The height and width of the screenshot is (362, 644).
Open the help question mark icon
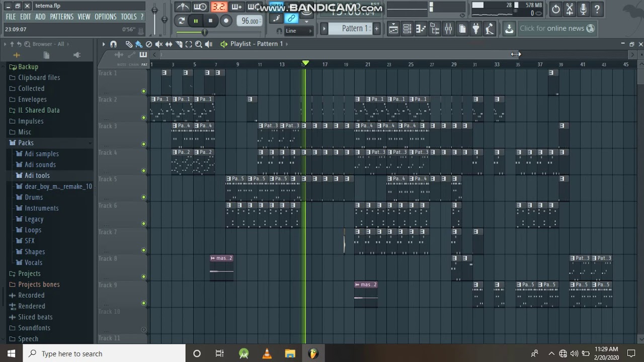tap(597, 9)
